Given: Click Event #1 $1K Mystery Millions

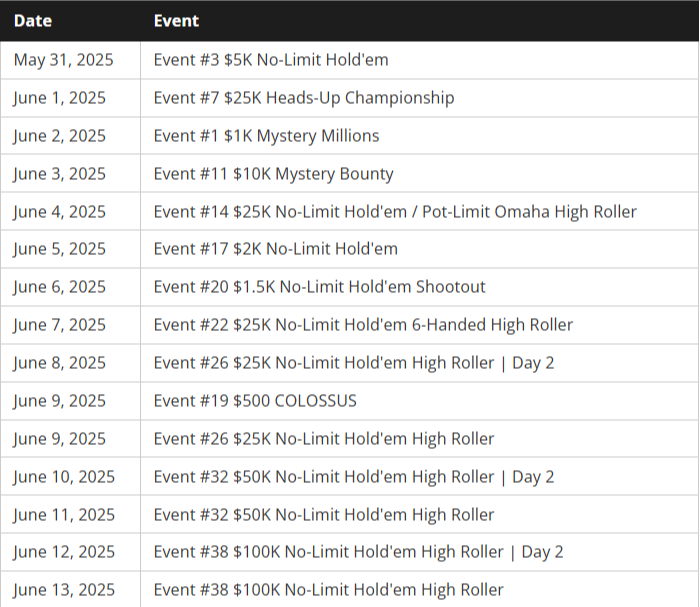Looking at the screenshot, I should click(x=266, y=136).
